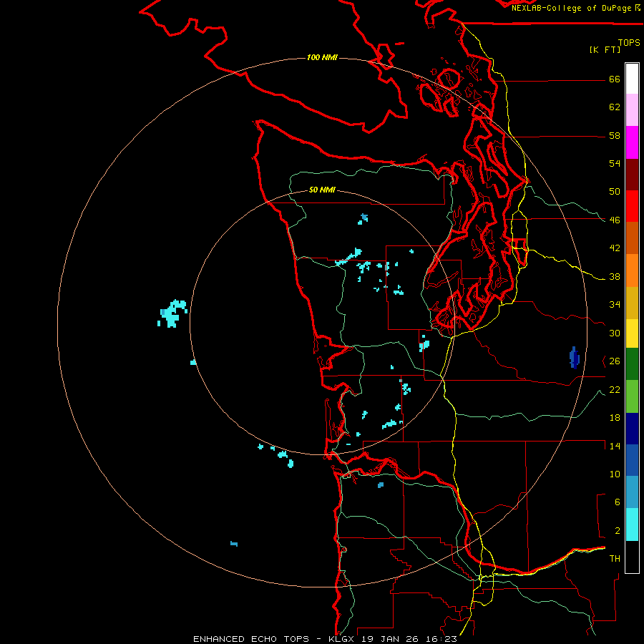644x644 pixels.
Task: Click the 50 scale label
Action: (x=615, y=192)
